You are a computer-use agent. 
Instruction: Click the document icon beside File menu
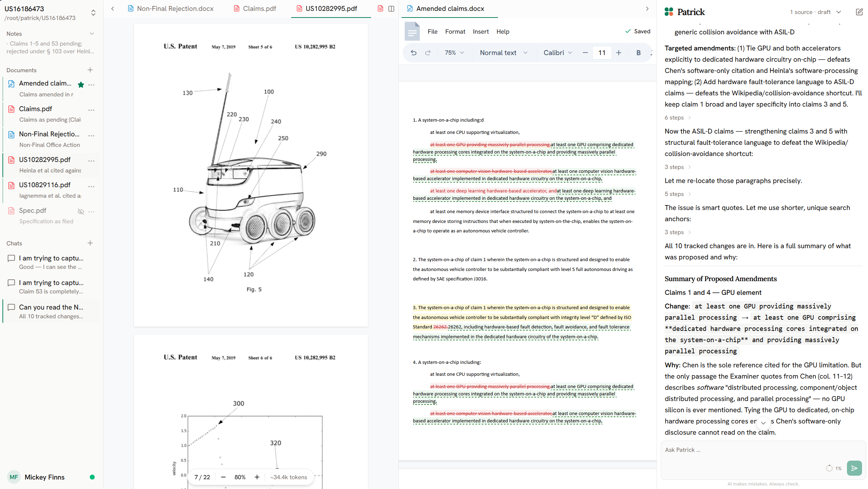pyautogui.click(x=412, y=31)
